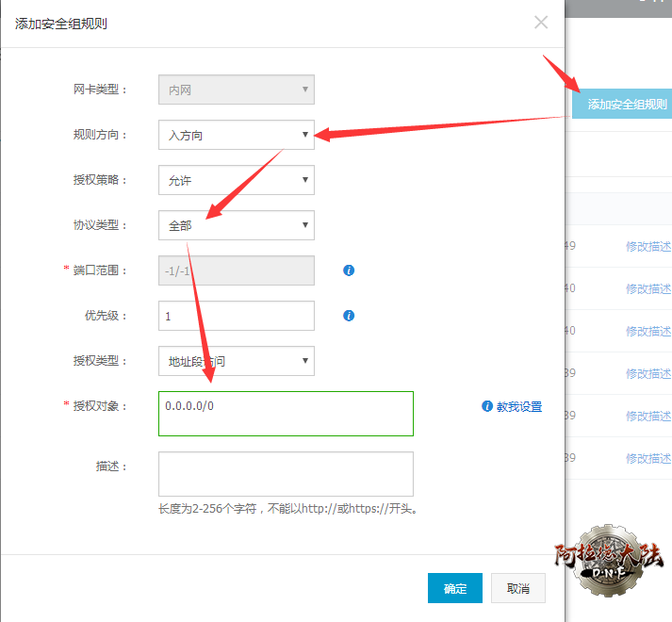Click info icon beside priority field
The image size is (672, 622).
(349, 316)
